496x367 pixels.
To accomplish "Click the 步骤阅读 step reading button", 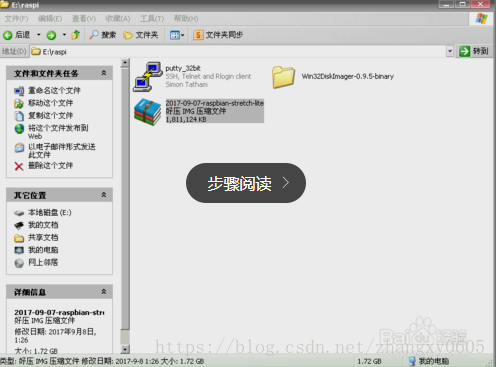I will (x=246, y=183).
